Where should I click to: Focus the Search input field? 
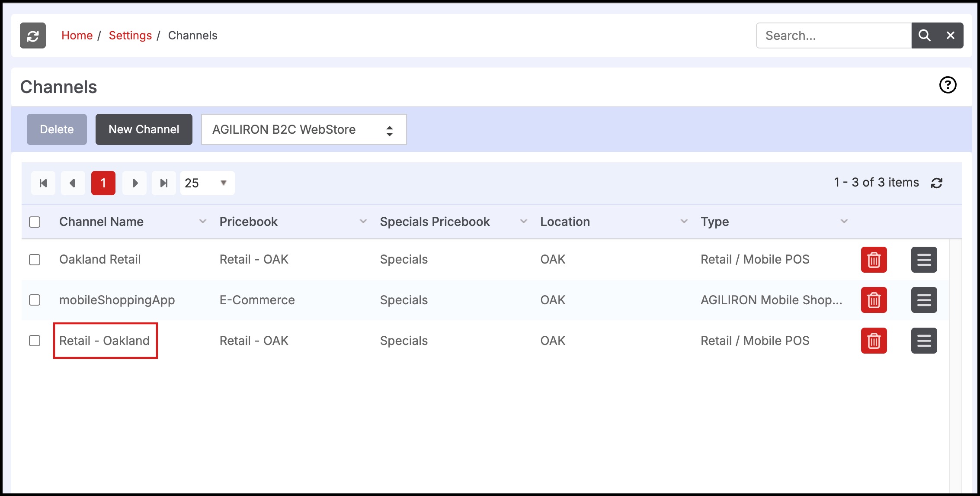pyautogui.click(x=833, y=35)
